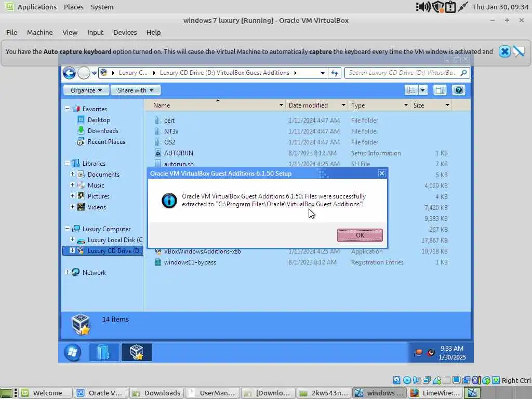Click the Explorer forward arrow button
Image resolution: width=532 pixels, height=399 pixels.
coord(84,73)
